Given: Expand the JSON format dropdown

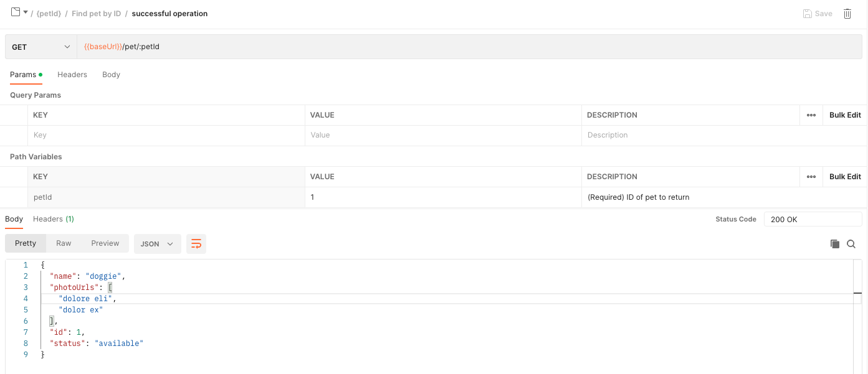Looking at the screenshot, I should click(157, 244).
